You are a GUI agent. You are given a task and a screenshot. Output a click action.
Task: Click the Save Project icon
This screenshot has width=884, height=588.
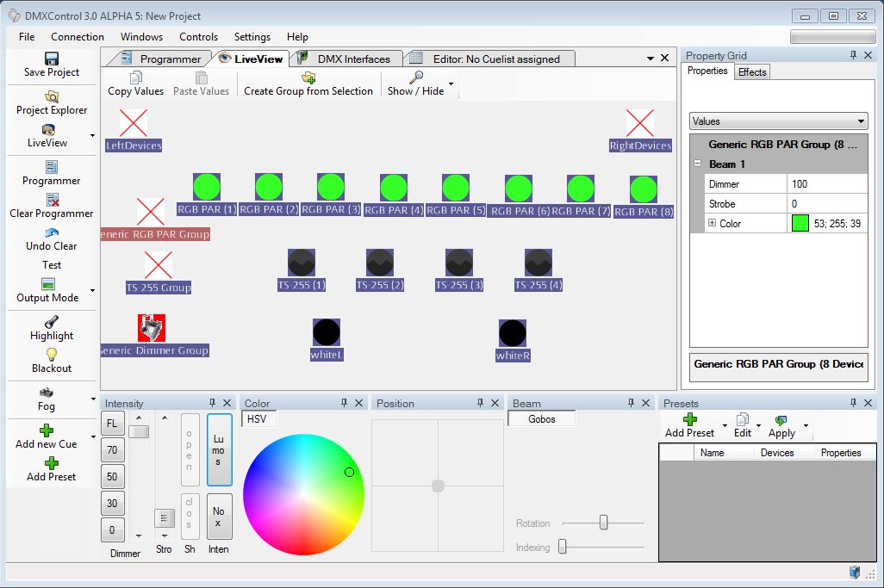click(x=51, y=59)
